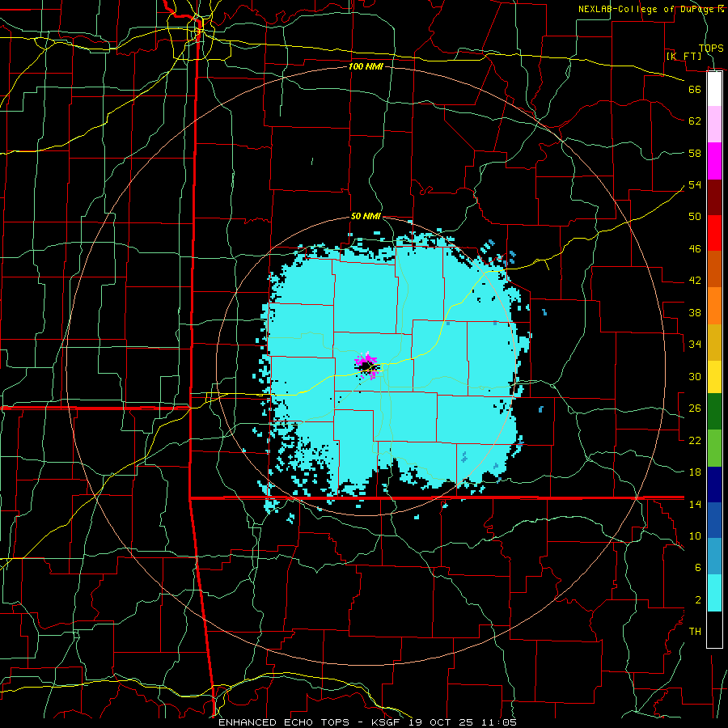The height and width of the screenshot is (728, 728).
Task: Click the 42 legend value
Action: coord(695,281)
